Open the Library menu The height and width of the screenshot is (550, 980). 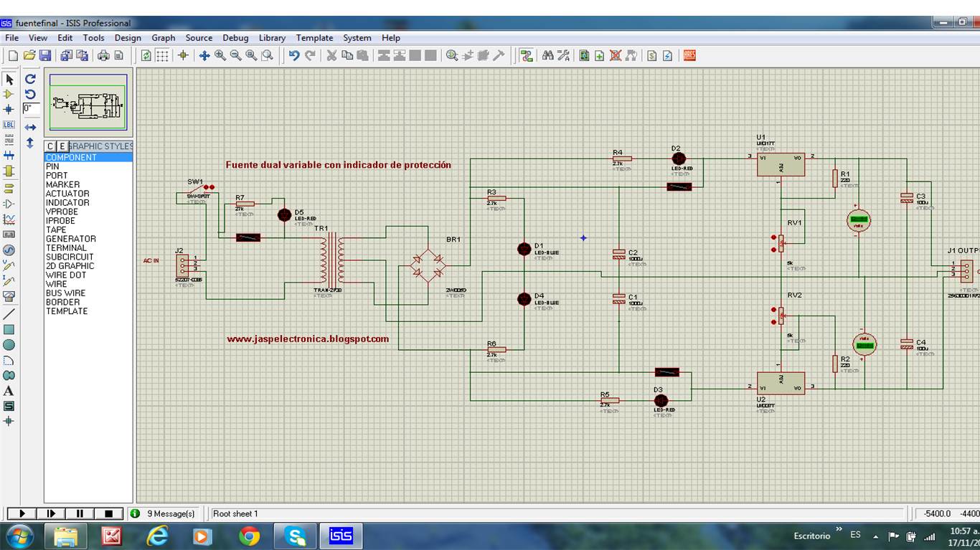[x=272, y=37]
